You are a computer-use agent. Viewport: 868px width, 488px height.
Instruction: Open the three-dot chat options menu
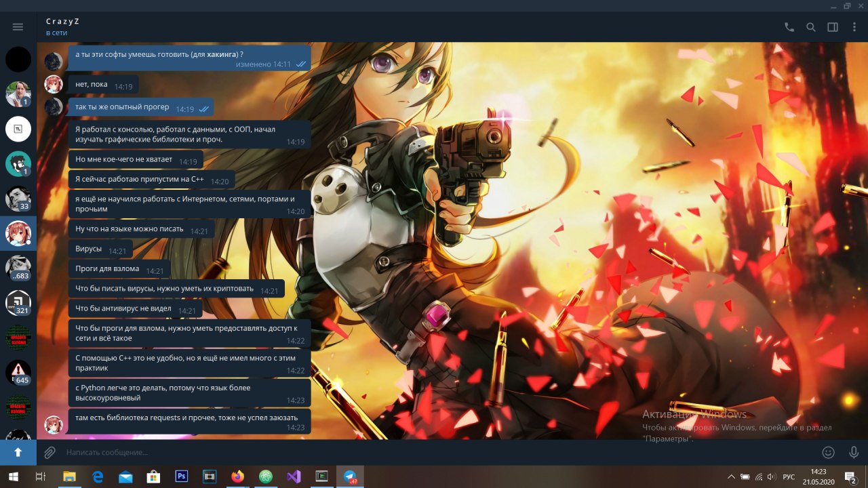853,27
